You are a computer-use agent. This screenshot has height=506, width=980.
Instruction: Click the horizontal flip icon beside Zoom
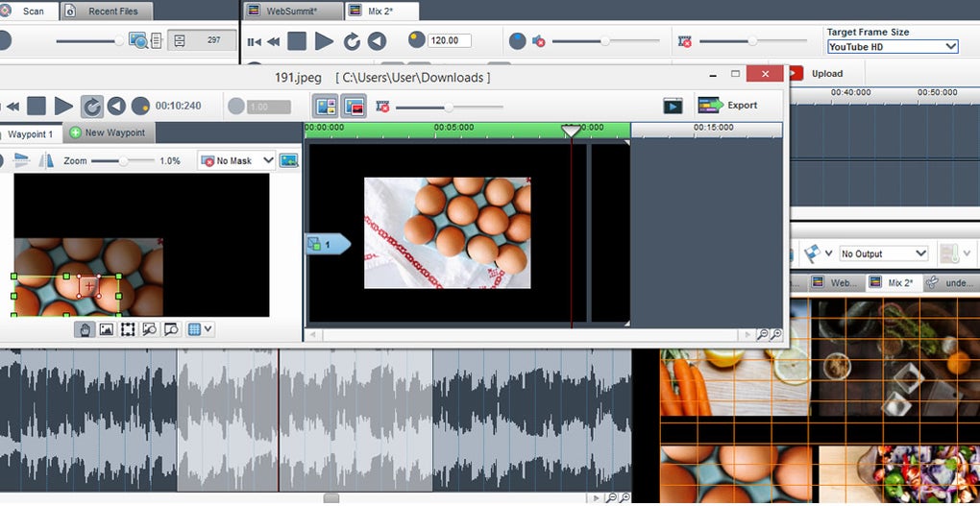tap(22, 160)
